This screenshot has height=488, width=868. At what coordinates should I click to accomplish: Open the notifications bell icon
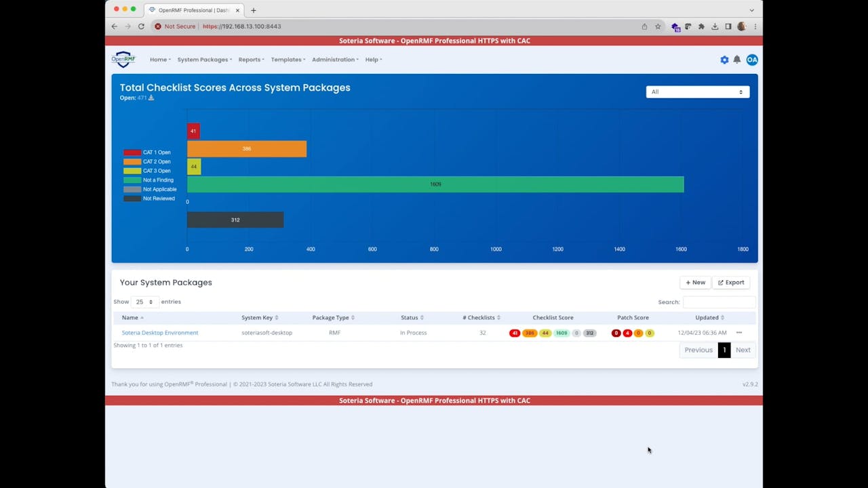[737, 60]
